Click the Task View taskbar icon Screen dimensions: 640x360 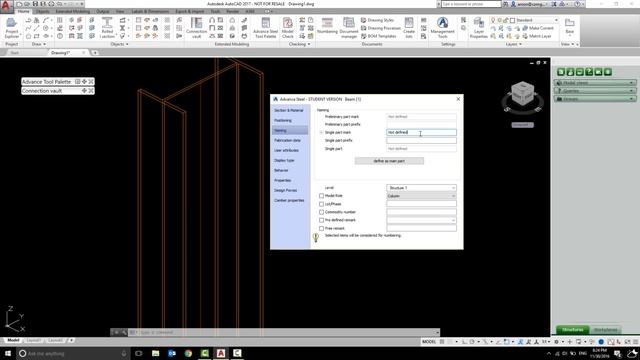[139, 353]
